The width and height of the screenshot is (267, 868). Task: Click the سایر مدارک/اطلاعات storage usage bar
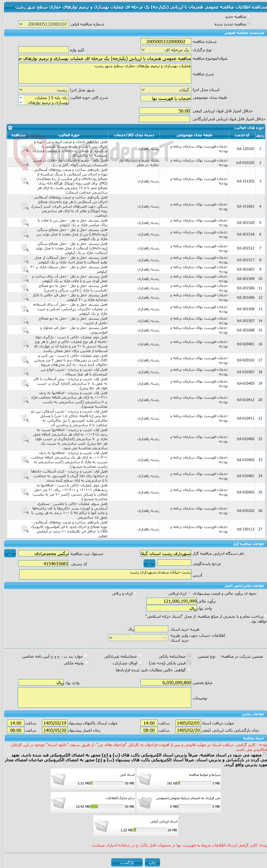point(107,806)
